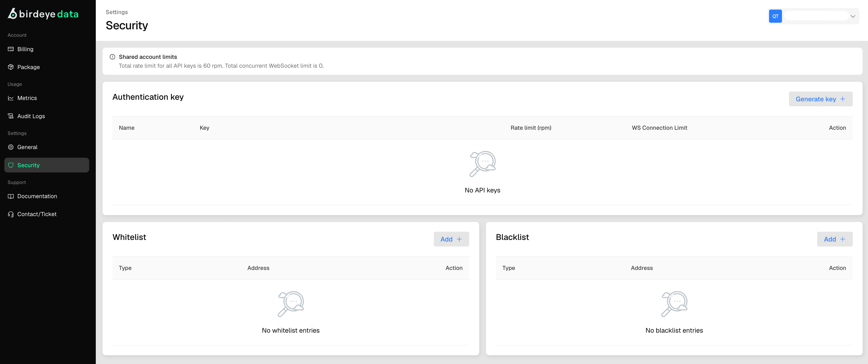
Task: Click the No whitelist entries message
Action: (x=291, y=330)
